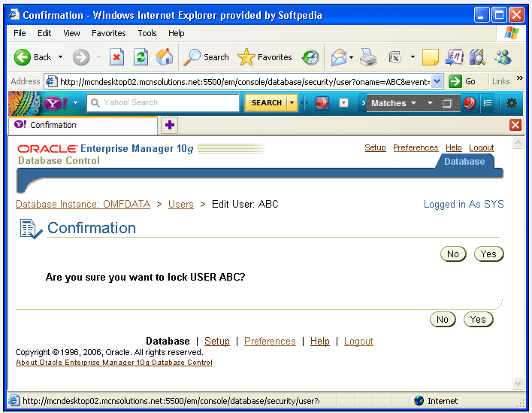The width and height of the screenshot is (532, 413).
Task: Open the dropdown arrow after Matches
Action: click(430, 103)
